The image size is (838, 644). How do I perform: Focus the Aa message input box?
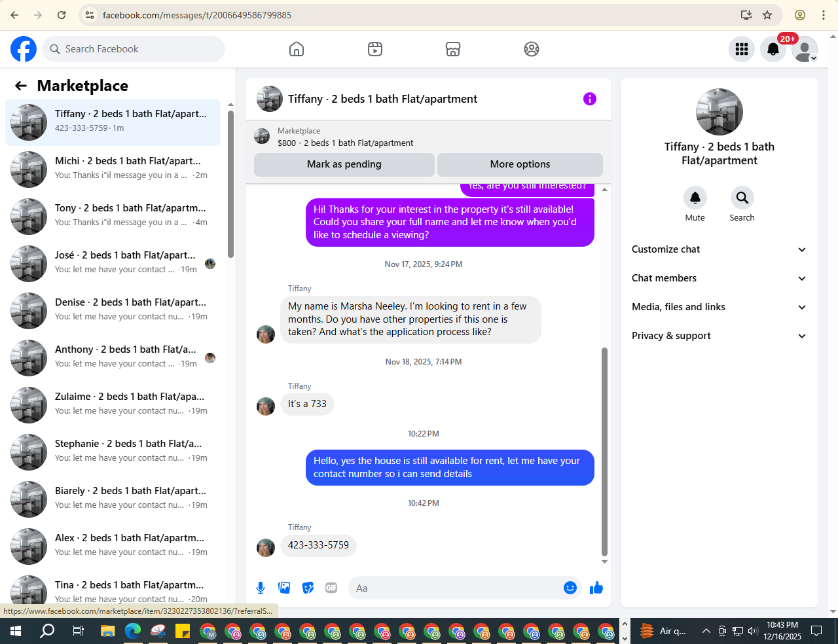pyautogui.click(x=455, y=588)
